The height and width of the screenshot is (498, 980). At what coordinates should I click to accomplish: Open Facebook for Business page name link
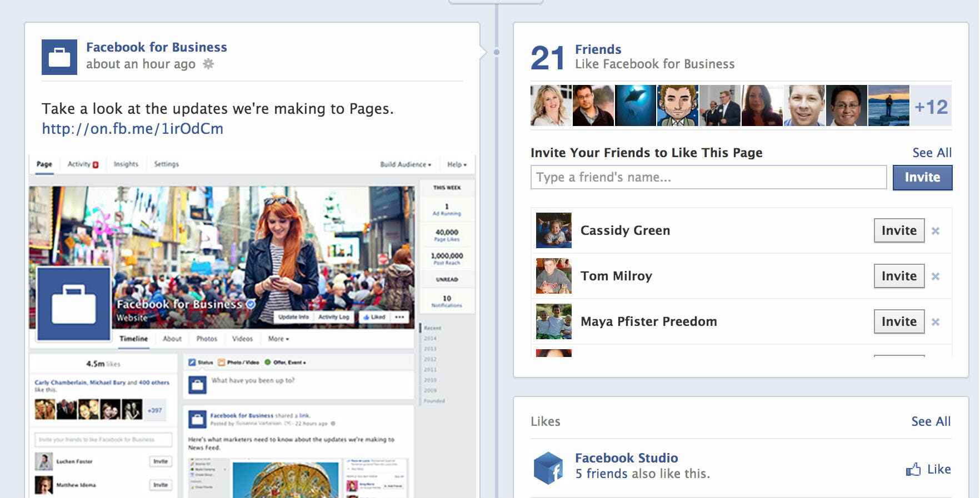click(x=157, y=47)
